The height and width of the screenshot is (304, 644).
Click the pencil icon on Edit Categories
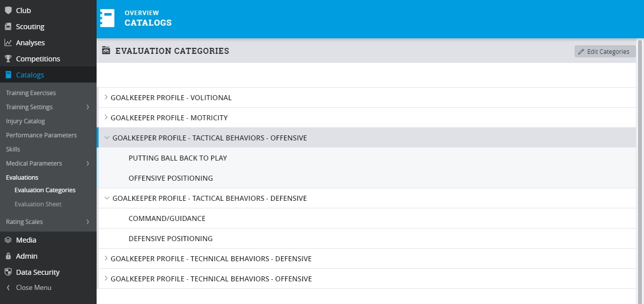[581, 51]
